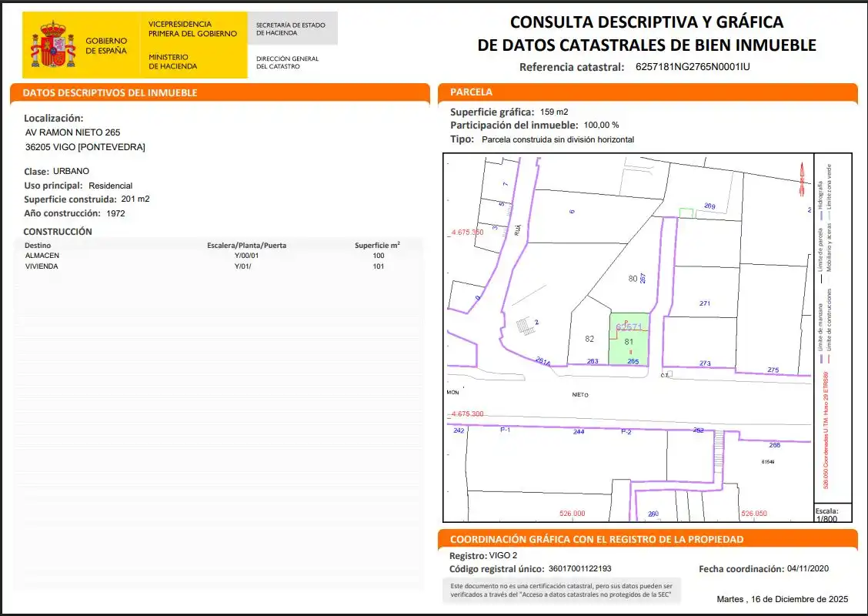Click the "Destino" column header
Image resolution: width=868 pixels, height=616 pixels.
pyautogui.click(x=38, y=246)
